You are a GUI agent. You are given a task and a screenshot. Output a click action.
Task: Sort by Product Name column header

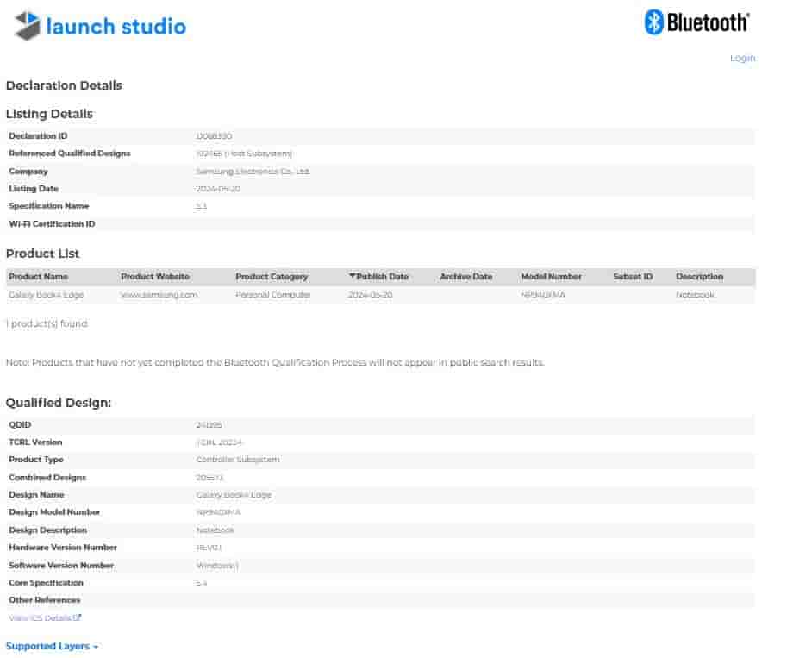(x=38, y=277)
